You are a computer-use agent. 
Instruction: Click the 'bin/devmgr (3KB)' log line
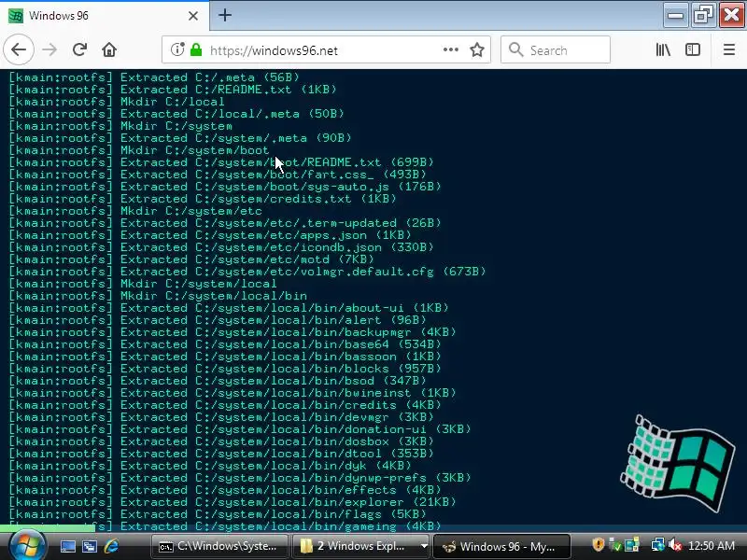pos(221,417)
